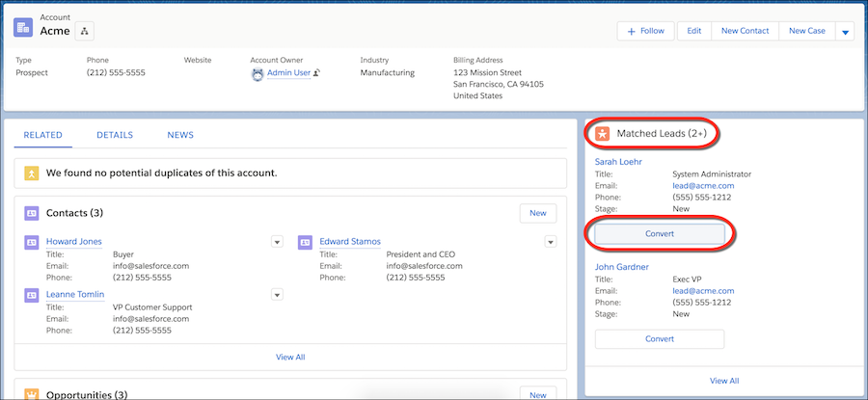Click the Follow button
The height and width of the screenshot is (400, 868).
(645, 31)
